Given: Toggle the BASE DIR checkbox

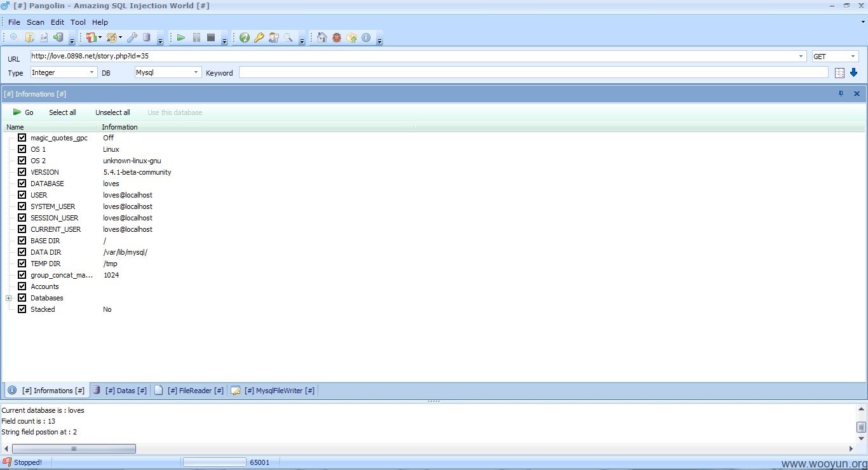Looking at the screenshot, I should [22, 241].
